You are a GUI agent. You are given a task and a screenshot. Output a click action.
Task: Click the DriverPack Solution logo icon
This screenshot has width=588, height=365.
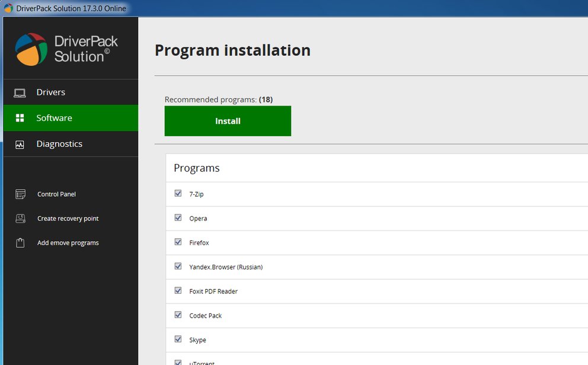pos(31,49)
